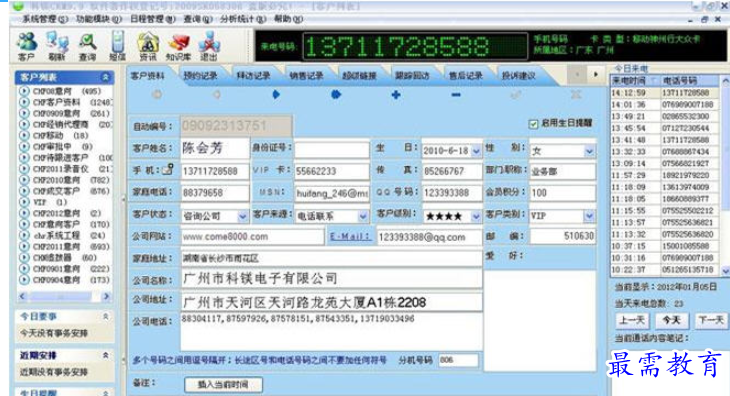This screenshot has width=730, height=396.
Task: Open the 客户级别 star rating dropdown
Action: (x=476, y=216)
